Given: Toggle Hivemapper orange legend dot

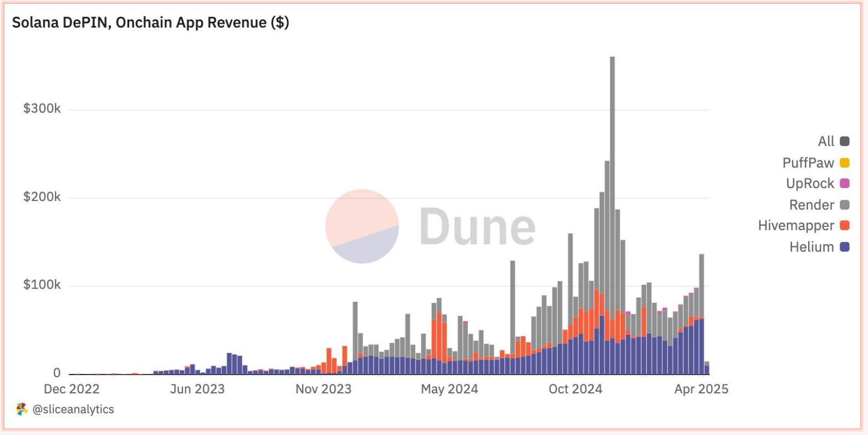Looking at the screenshot, I should click(845, 226).
